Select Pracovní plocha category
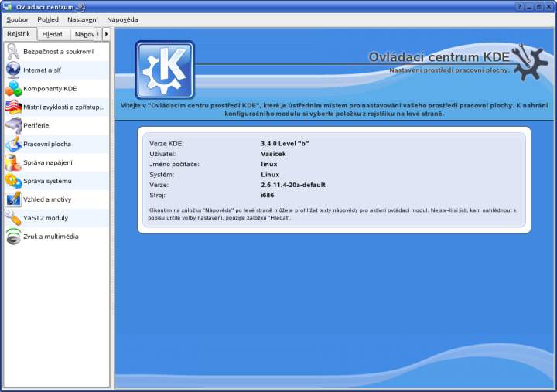 (56, 144)
